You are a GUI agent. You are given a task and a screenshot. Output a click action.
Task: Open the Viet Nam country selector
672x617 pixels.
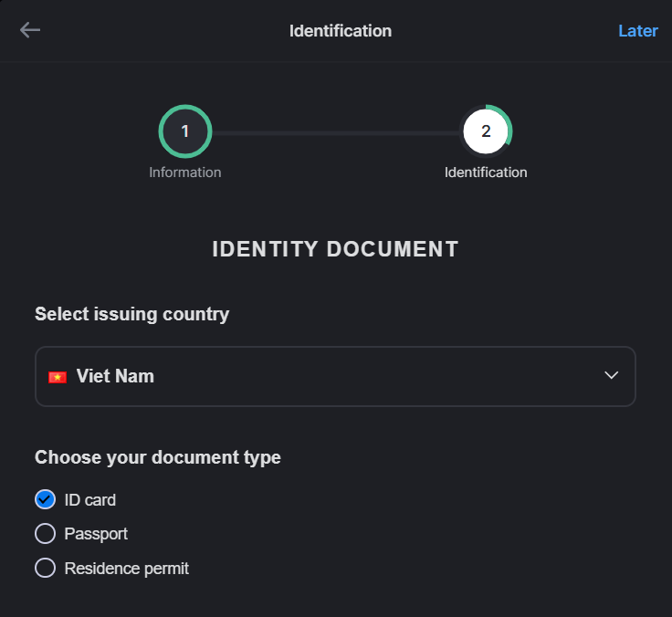coord(335,376)
